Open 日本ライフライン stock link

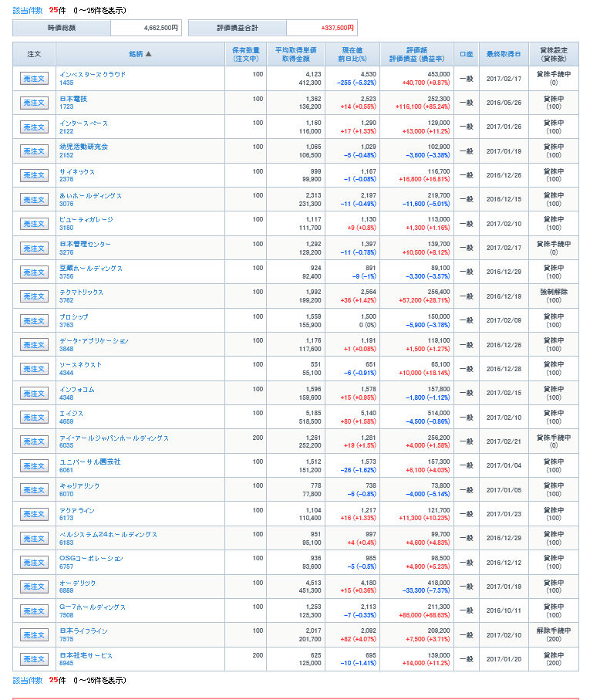[83, 631]
